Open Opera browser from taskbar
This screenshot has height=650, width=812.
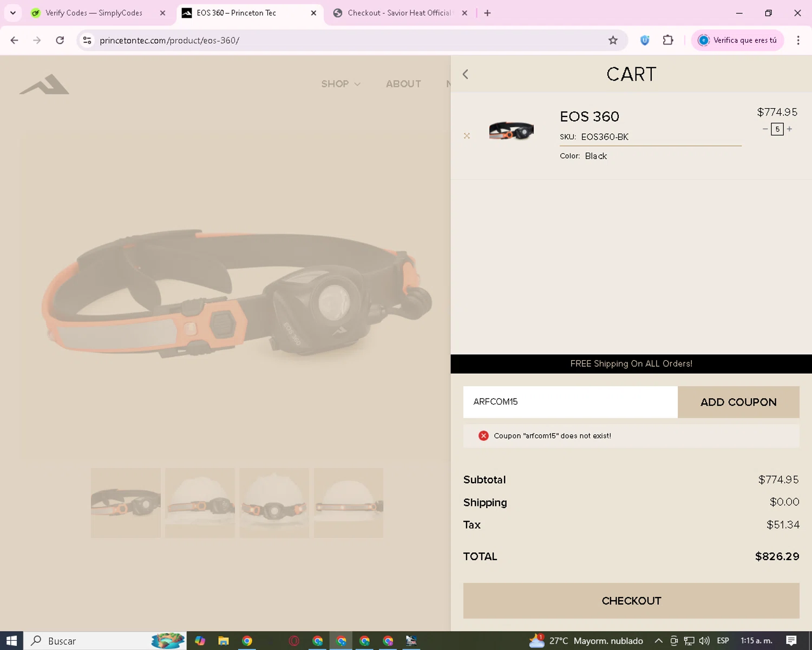[x=294, y=641]
